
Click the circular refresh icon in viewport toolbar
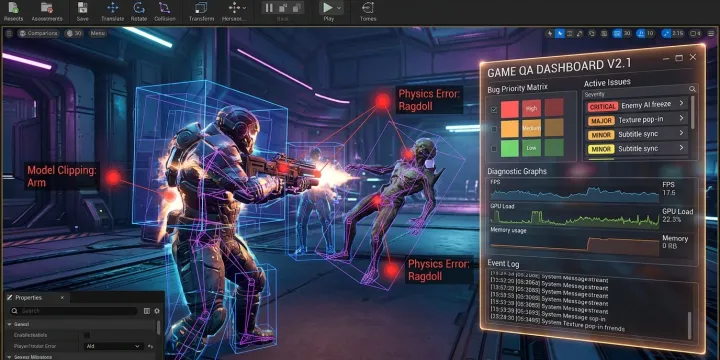pyautogui.click(x=592, y=34)
